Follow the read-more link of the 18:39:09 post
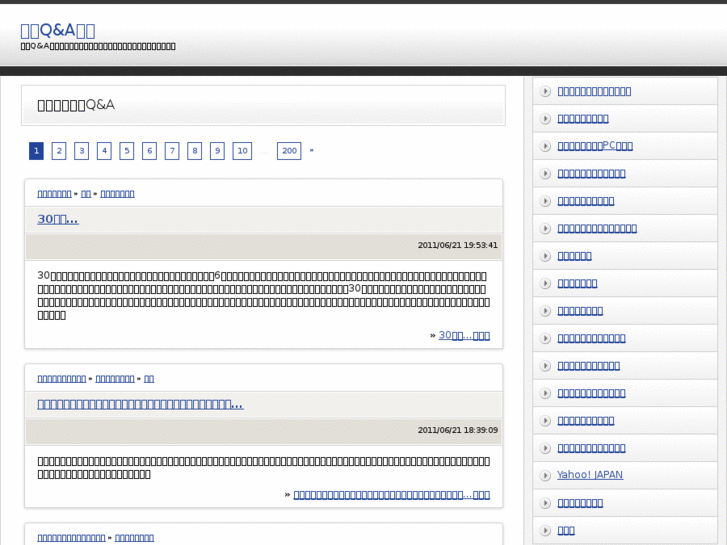The height and width of the screenshot is (545, 727). pyautogui.click(x=392, y=494)
